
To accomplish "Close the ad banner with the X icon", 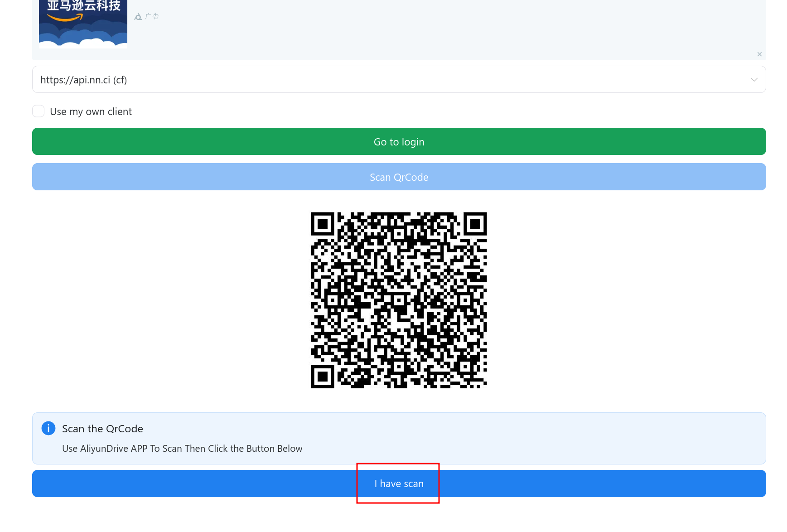I will (759, 54).
